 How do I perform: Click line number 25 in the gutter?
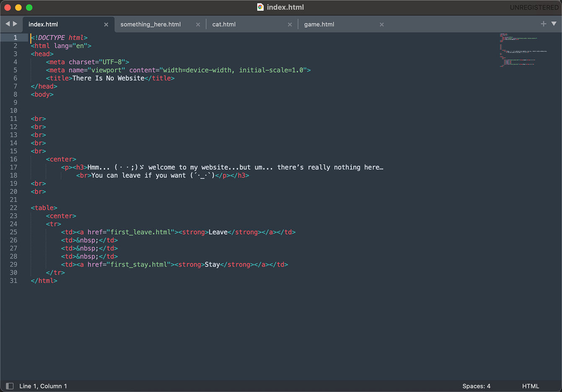click(13, 232)
